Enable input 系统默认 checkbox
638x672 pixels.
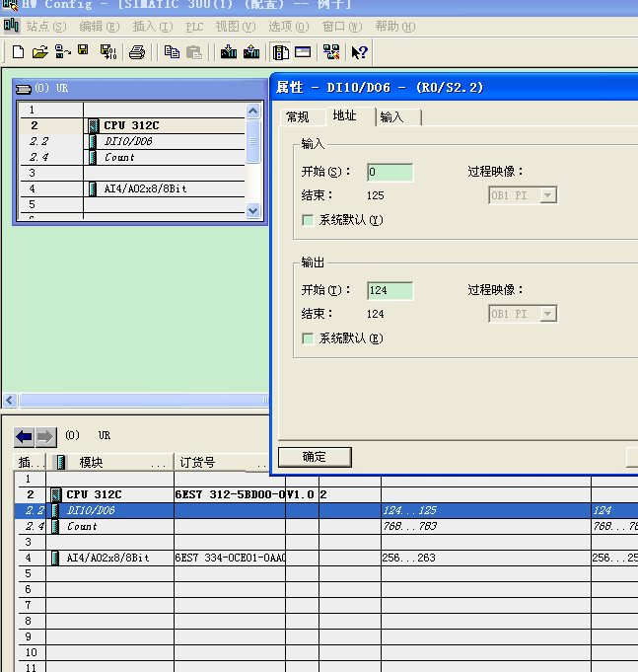click(309, 220)
